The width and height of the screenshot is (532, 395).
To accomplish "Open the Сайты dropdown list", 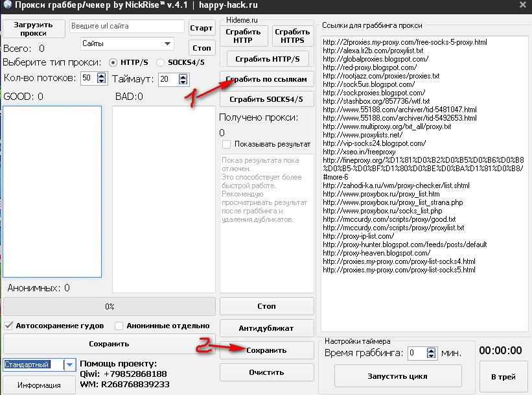I will point(127,43).
